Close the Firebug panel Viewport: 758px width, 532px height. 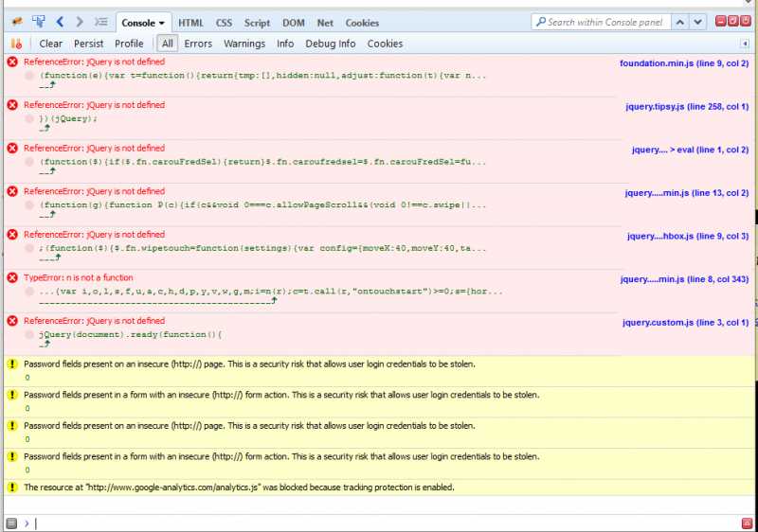coord(746,21)
